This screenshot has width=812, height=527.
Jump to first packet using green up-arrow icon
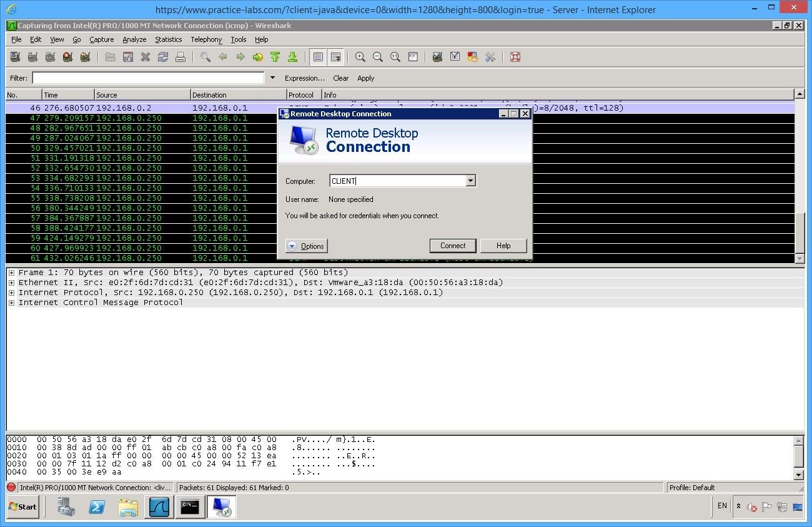coord(275,57)
